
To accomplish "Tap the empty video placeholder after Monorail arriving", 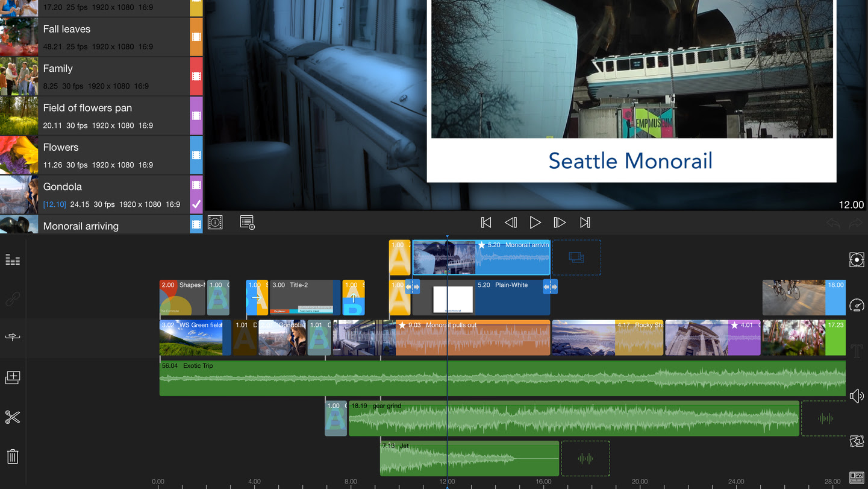I will (x=576, y=257).
